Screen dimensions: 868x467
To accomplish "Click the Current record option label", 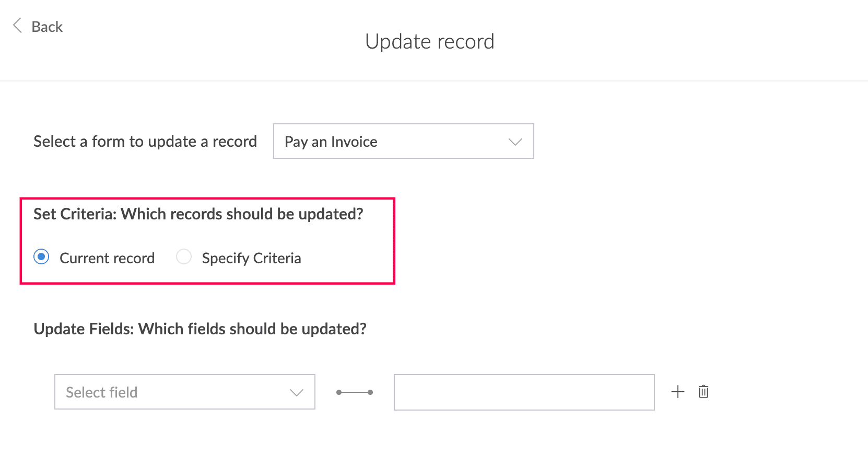I will pyautogui.click(x=107, y=258).
